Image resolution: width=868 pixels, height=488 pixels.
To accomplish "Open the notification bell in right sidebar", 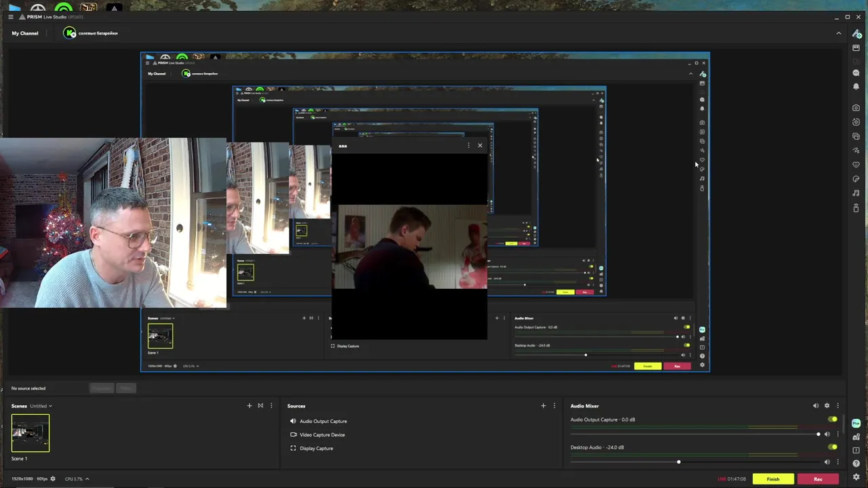I will 856,86.
